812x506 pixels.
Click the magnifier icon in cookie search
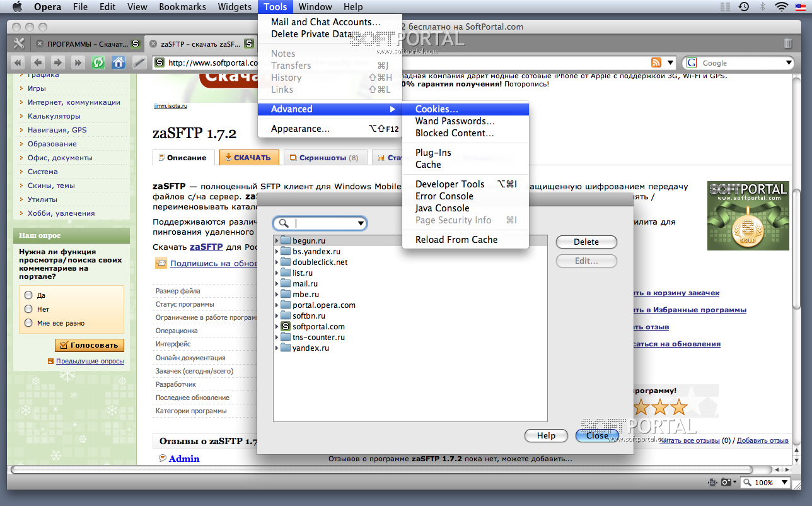(x=284, y=223)
